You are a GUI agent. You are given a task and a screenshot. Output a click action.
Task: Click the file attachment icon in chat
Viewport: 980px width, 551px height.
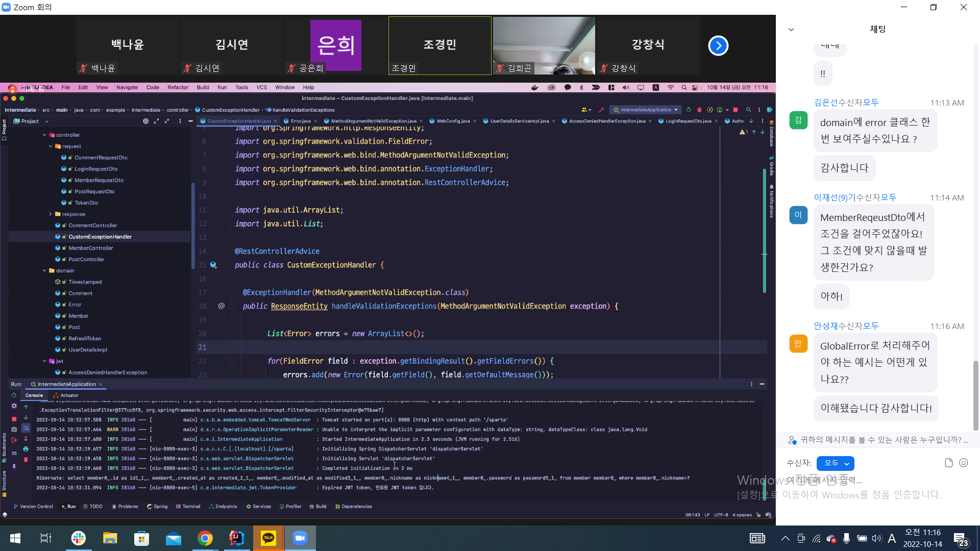[x=948, y=463]
